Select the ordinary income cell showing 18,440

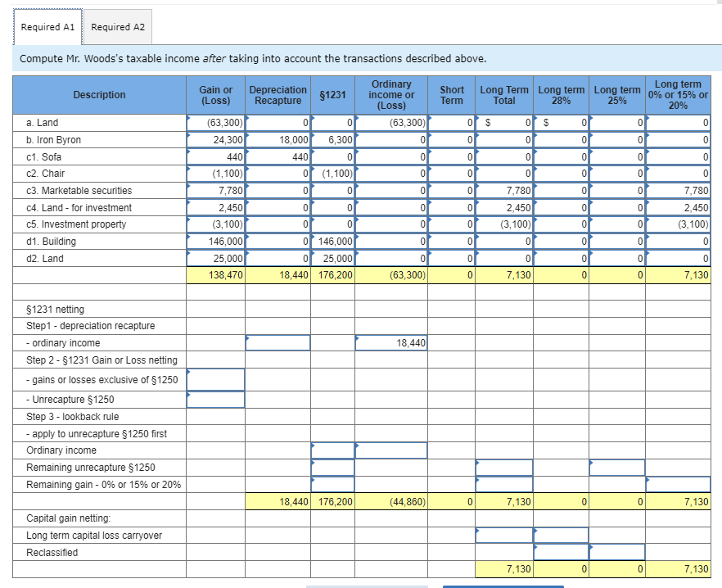click(x=391, y=342)
